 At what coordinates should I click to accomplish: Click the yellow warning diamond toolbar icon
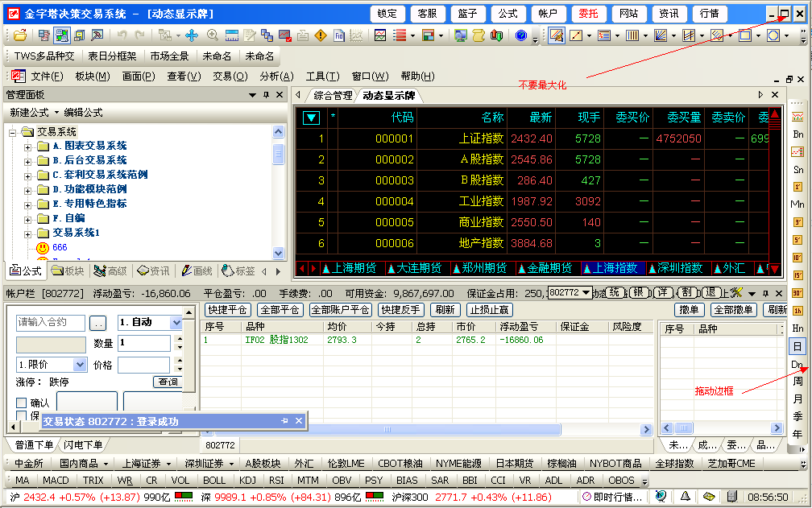(x=321, y=35)
